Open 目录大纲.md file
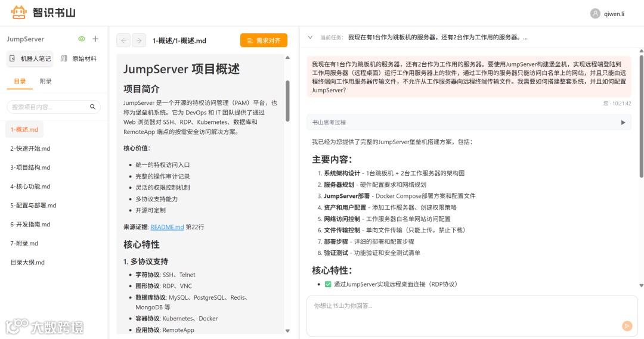 point(27,262)
